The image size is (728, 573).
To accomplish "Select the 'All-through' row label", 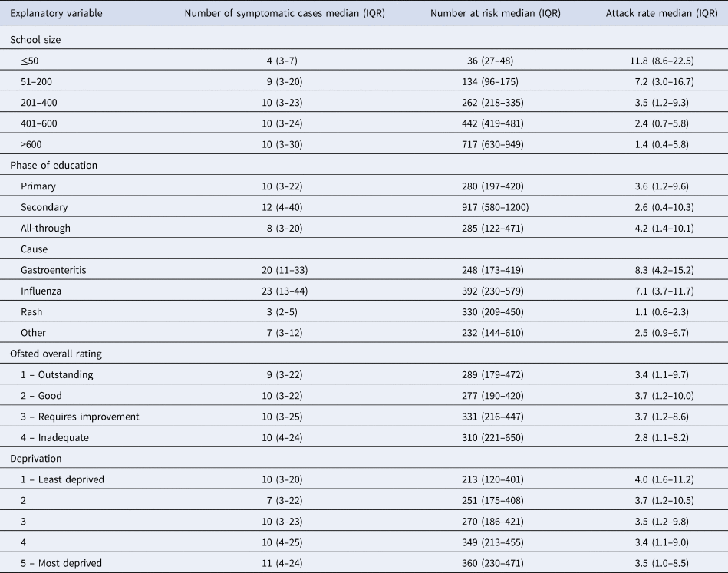I will [x=49, y=228].
